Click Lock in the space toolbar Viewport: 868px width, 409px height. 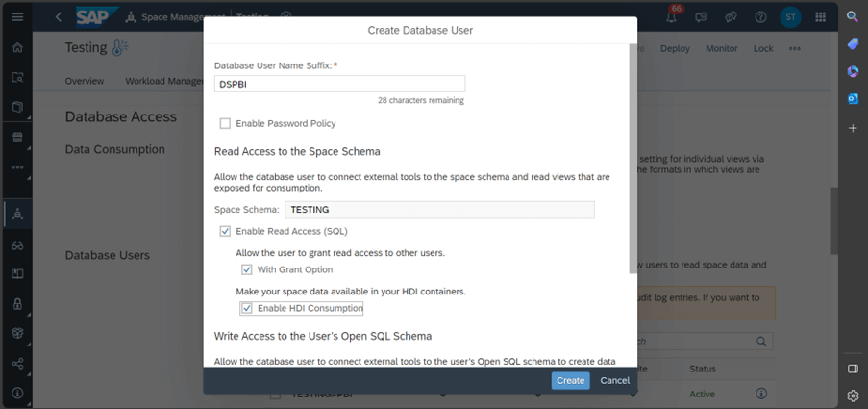tap(763, 48)
